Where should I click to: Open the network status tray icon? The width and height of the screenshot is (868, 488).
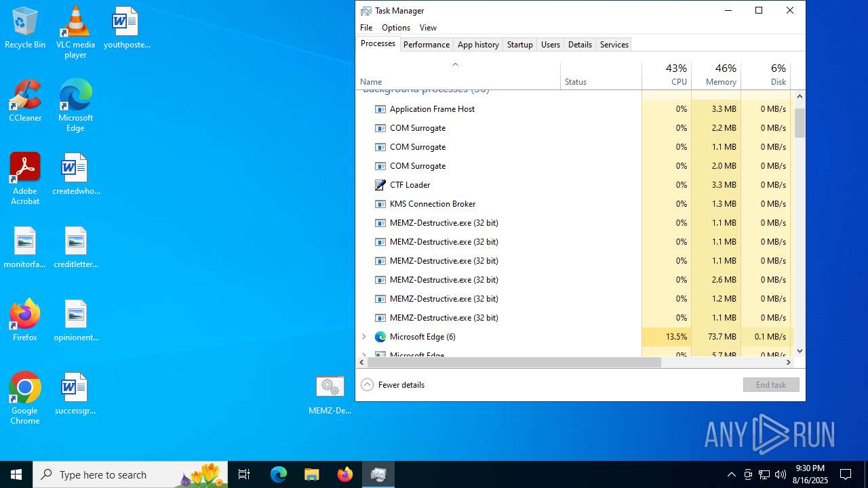(x=764, y=474)
